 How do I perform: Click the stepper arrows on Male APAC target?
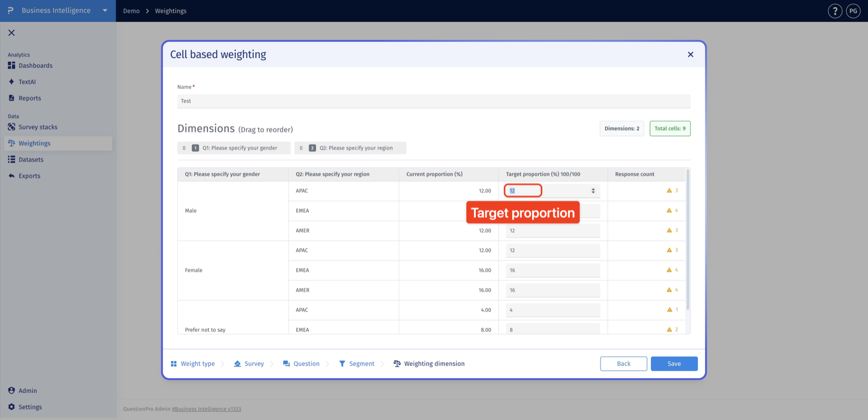pos(593,190)
